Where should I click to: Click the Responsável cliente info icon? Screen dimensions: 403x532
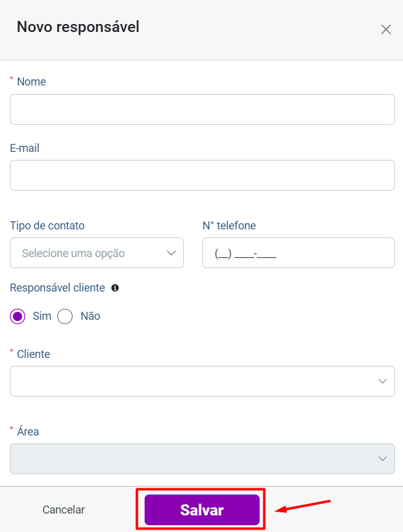pos(115,288)
